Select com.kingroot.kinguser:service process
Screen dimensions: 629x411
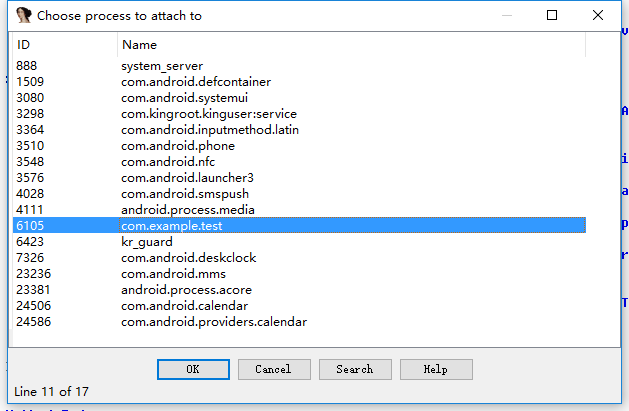point(209,114)
